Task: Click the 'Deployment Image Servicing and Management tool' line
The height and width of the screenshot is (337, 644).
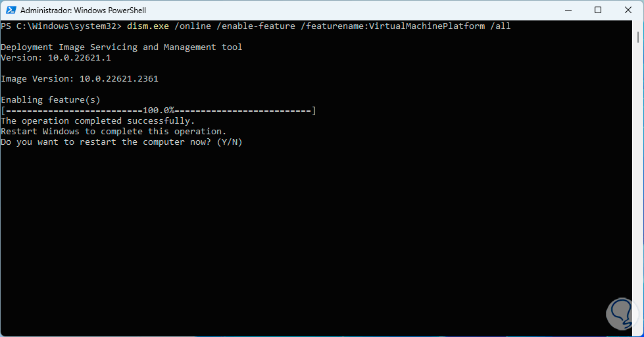Action: (122, 47)
